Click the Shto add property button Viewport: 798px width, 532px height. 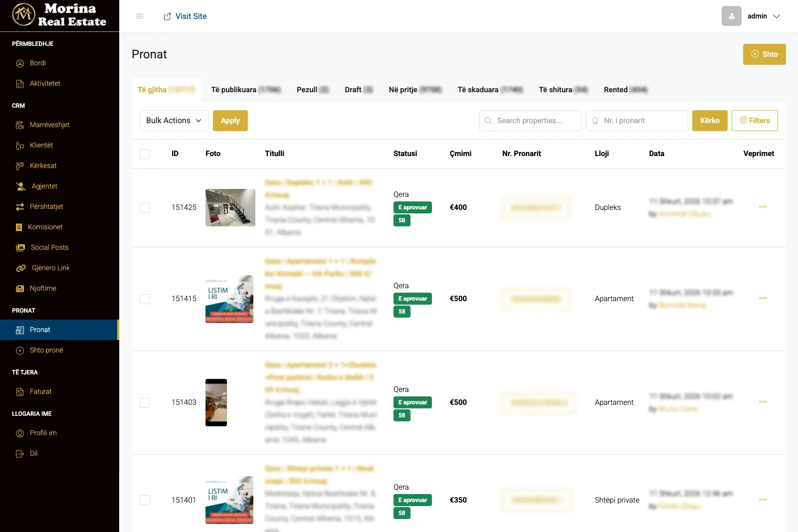pyautogui.click(x=764, y=54)
